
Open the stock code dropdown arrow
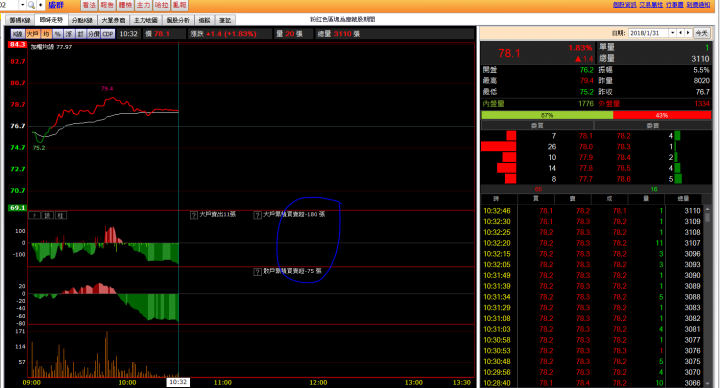(x=22, y=5)
